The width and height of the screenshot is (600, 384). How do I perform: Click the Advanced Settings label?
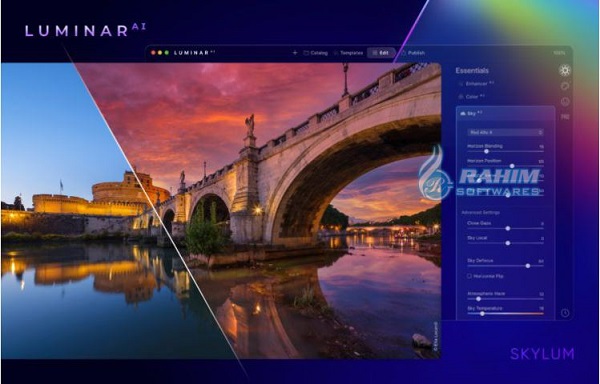point(480,212)
